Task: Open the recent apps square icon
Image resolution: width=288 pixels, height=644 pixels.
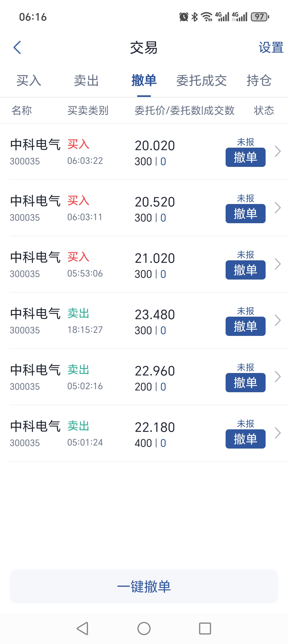Action: [x=205, y=628]
